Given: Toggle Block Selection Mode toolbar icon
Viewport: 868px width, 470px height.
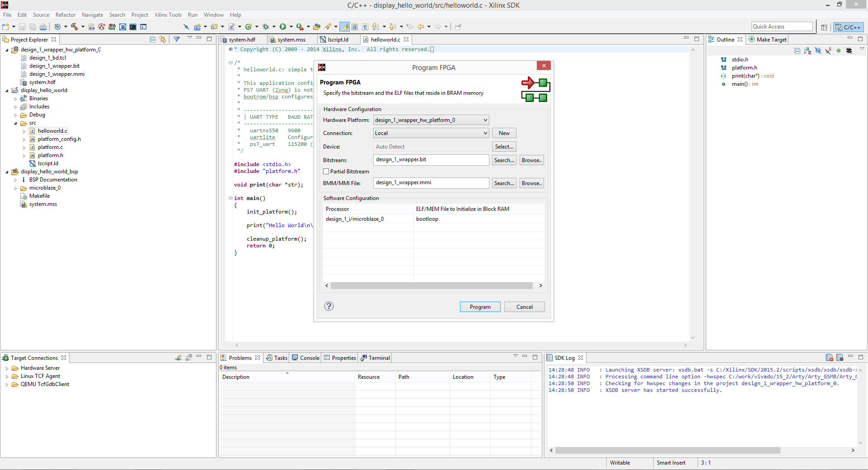Looking at the screenshot, I should tap(355, 27).
